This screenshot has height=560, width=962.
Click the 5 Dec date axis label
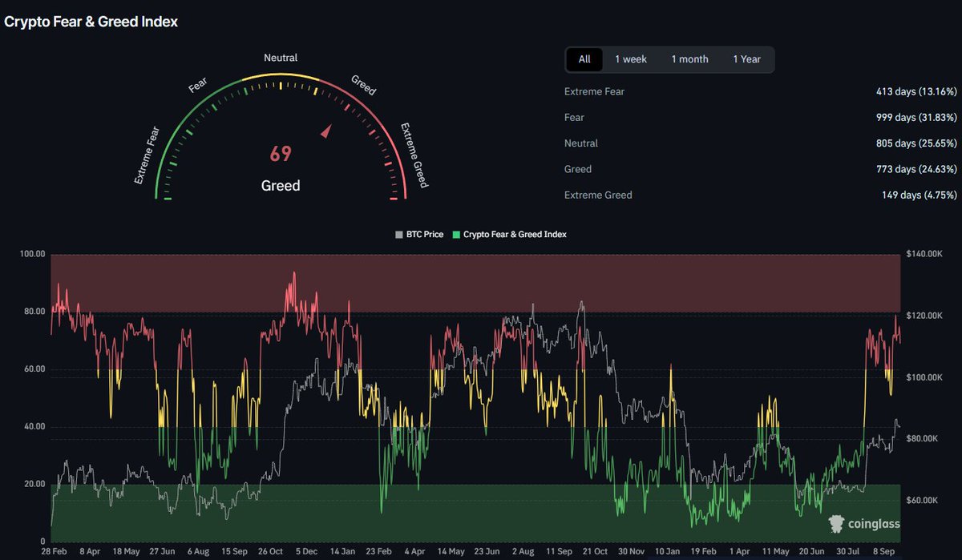[307, 552]
